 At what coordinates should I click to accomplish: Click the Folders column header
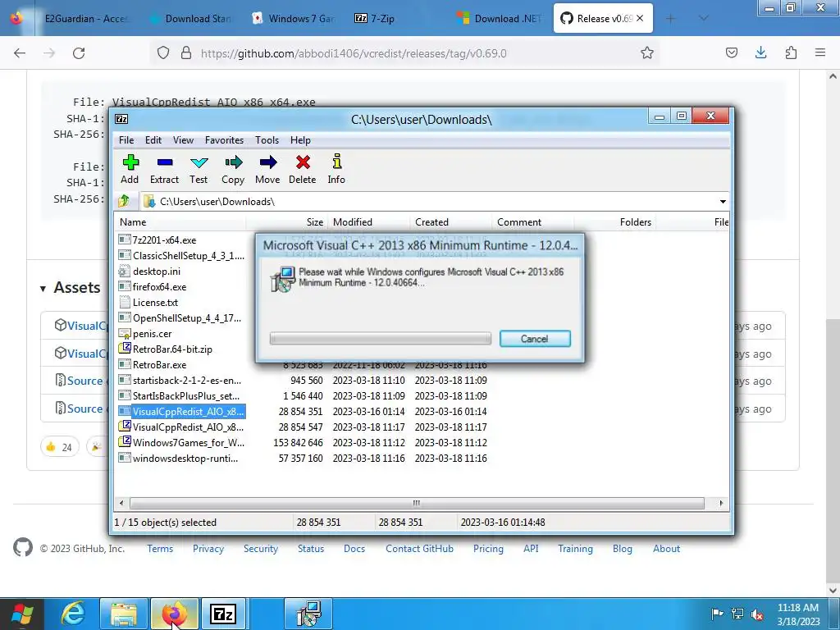[x=614, y=221]
